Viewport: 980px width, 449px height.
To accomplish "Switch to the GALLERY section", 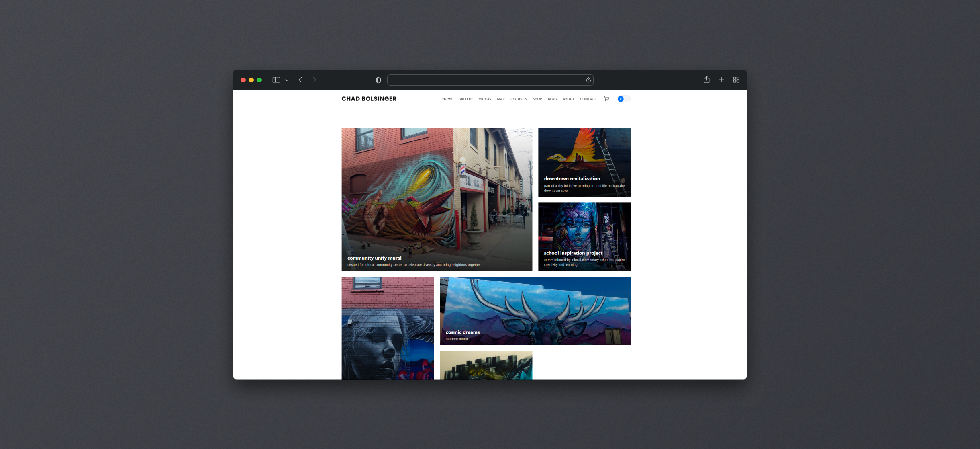I will [465, 99].
